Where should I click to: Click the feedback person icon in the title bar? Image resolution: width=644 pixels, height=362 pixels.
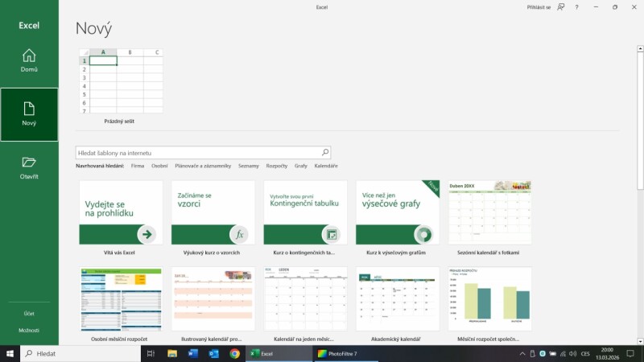(x=560, y=7)
